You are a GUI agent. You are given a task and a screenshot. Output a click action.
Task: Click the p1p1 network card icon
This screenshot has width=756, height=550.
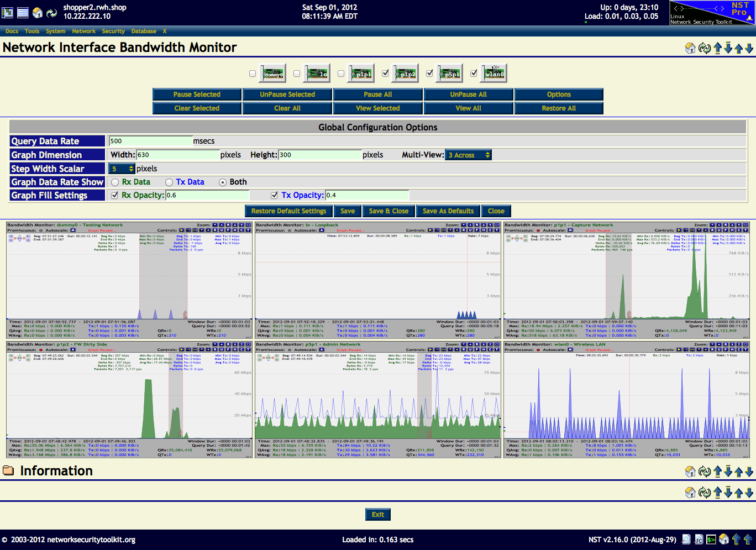pyautogui.click(x=361, y=74)
